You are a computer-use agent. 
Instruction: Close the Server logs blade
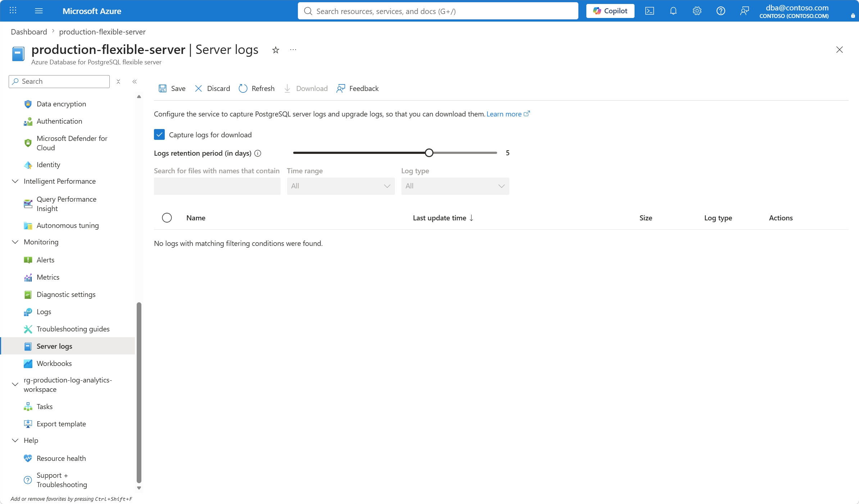pos(840,50)
